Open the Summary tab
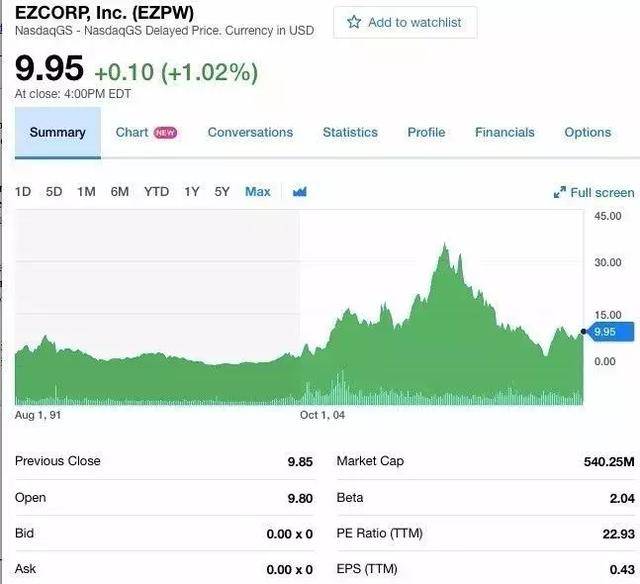 (58, 133)
